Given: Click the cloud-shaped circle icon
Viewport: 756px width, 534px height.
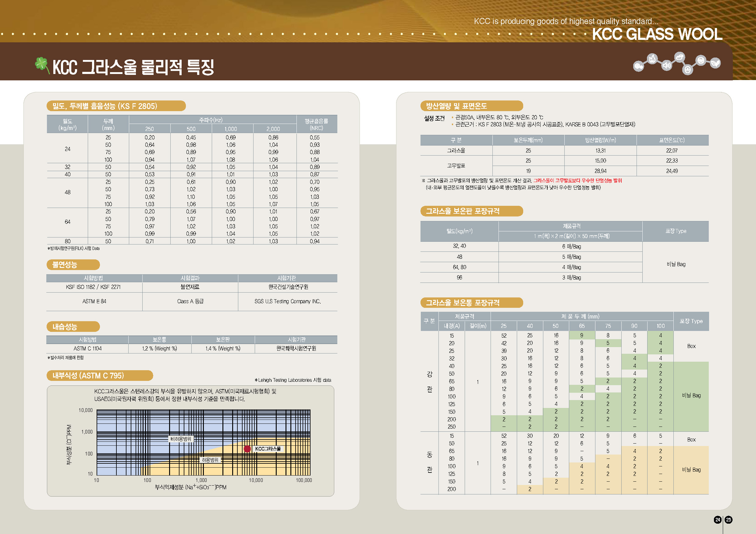Looking at the screenshot, I should (679, 57).
